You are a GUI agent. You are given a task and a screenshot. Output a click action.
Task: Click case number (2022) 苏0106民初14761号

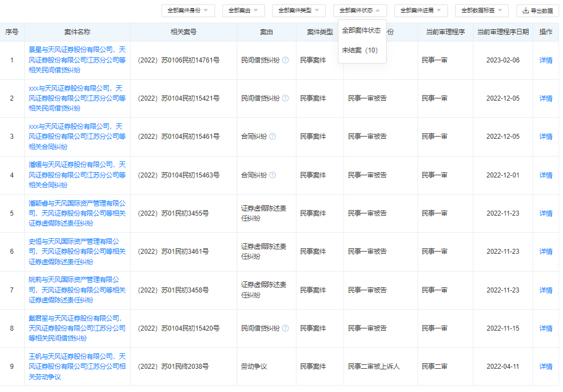point(179,60)
